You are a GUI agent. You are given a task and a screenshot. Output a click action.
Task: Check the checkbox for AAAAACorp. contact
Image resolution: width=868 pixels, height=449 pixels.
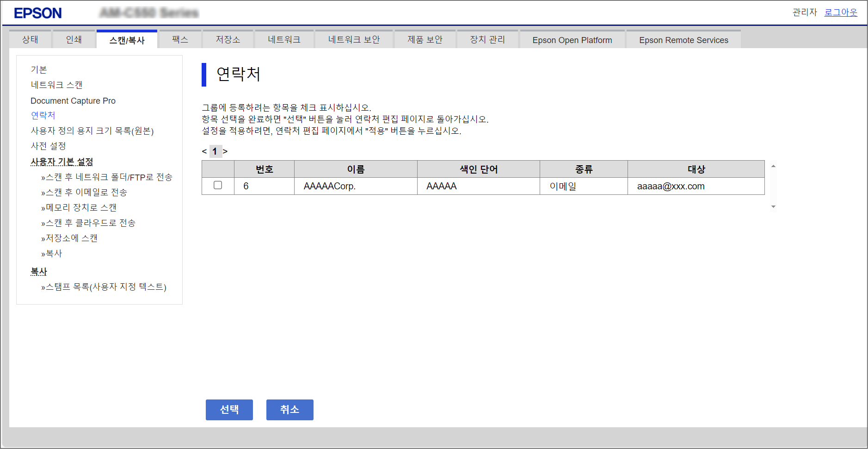[x=218, y=185]
